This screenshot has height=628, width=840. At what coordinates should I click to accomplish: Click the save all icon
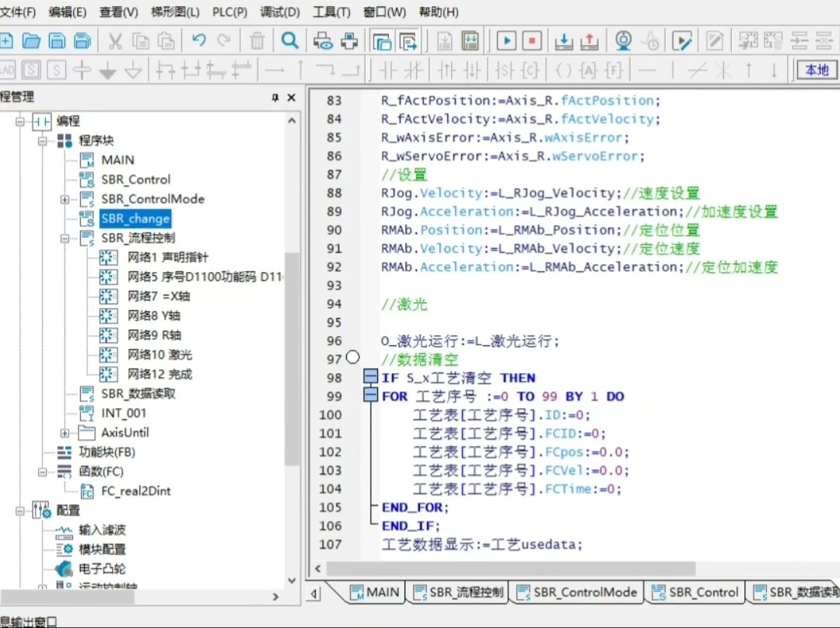tap(82, 40)
